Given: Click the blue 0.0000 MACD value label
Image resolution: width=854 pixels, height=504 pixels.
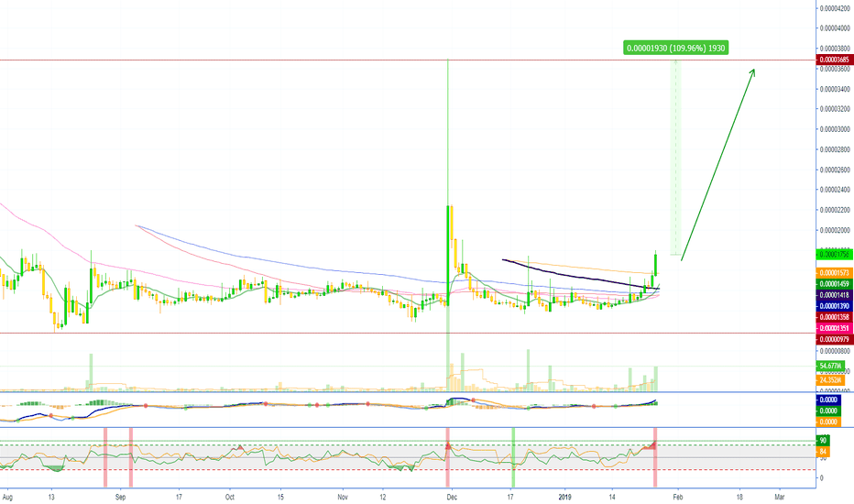Looking at the screenshot, I should click(828, 400).
